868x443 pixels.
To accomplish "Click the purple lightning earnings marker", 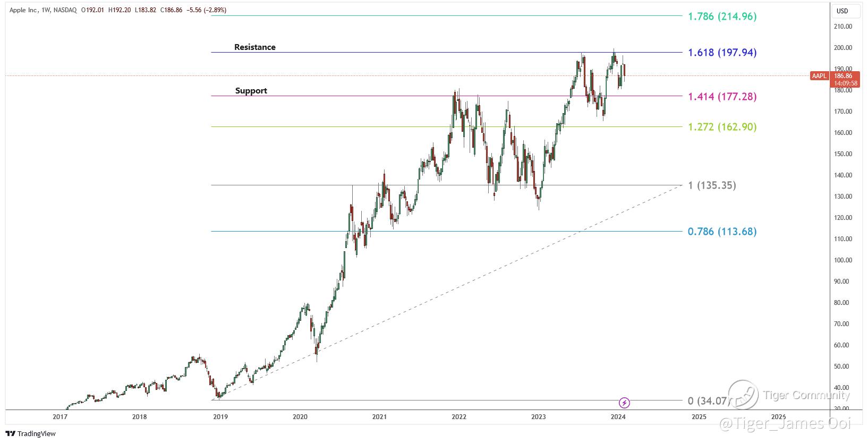I will (x=625, y=403).
